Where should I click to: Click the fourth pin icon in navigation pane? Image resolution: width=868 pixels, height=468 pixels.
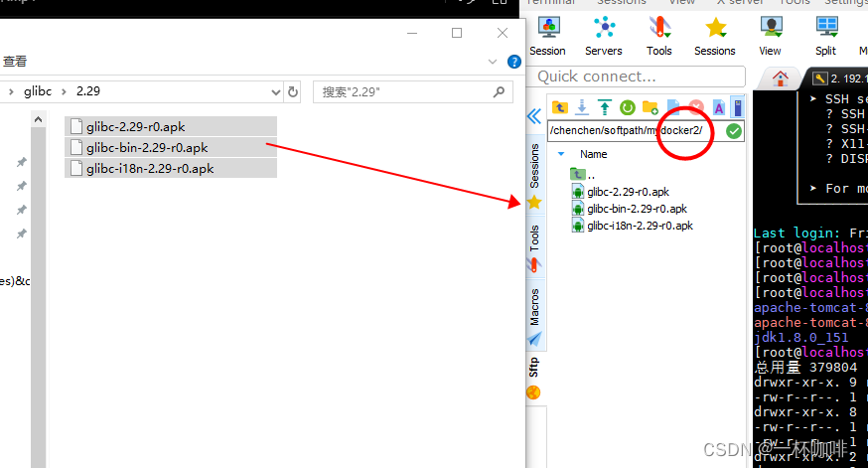(x=21, y=234)
